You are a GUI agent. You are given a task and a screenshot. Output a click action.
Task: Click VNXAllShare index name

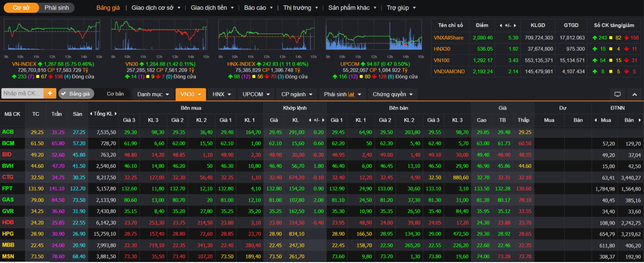click(448, 38)
